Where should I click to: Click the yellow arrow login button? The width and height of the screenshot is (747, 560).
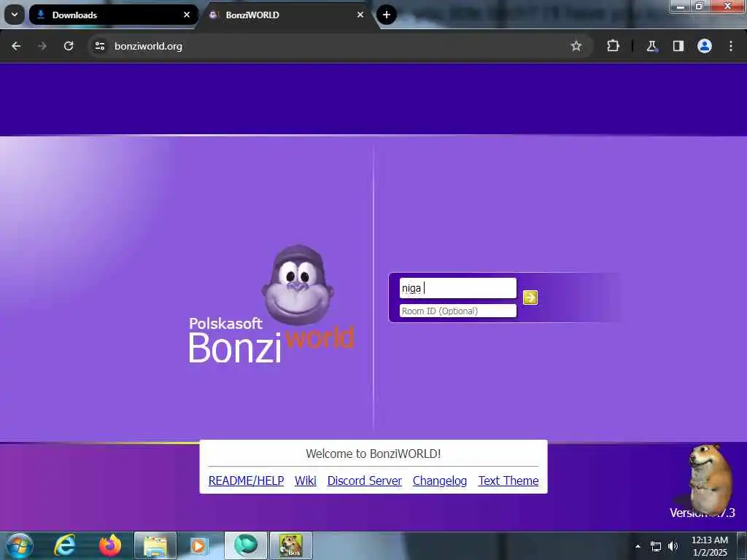coord(530,297)
